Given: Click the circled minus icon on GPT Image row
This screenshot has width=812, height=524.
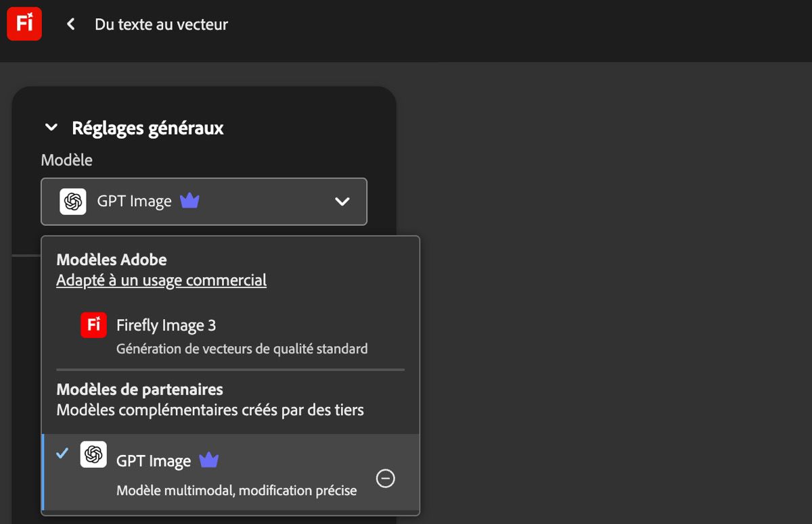Looking at the screenshot, I should 385,479.
